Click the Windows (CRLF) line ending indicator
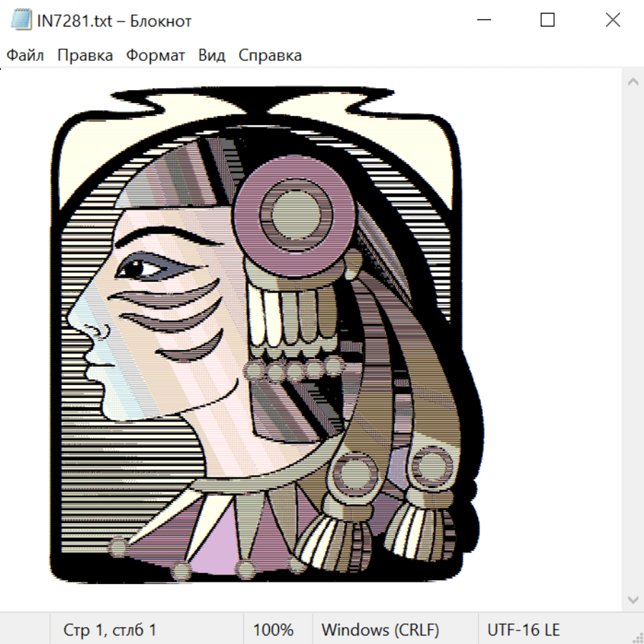644x644 pixels. click(380, 630)
